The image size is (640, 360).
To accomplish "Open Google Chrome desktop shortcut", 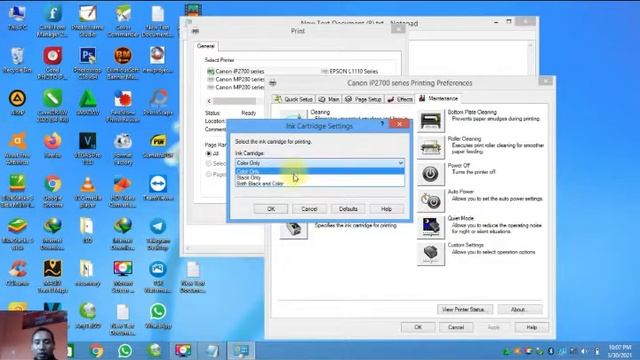I will tap(53, 192).
